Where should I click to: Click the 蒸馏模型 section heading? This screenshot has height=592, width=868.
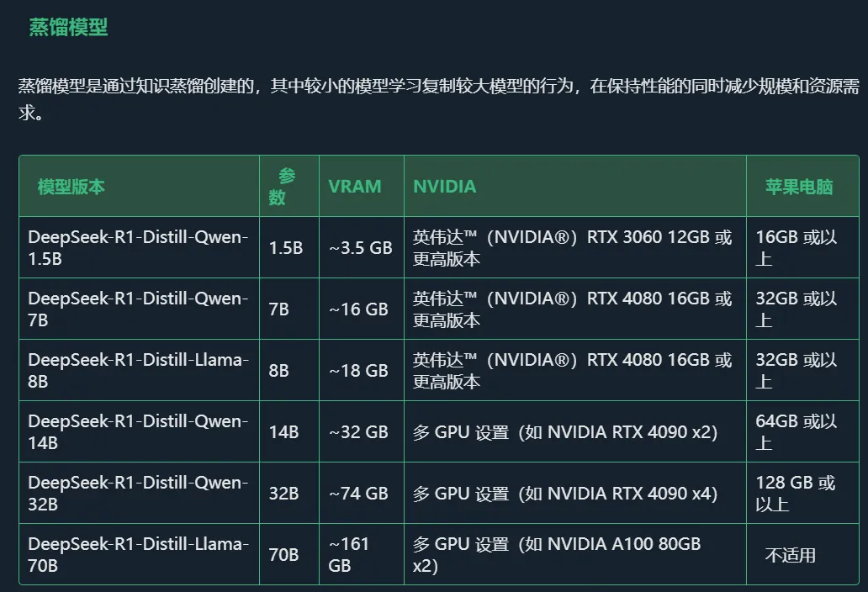tap(68, 26)
